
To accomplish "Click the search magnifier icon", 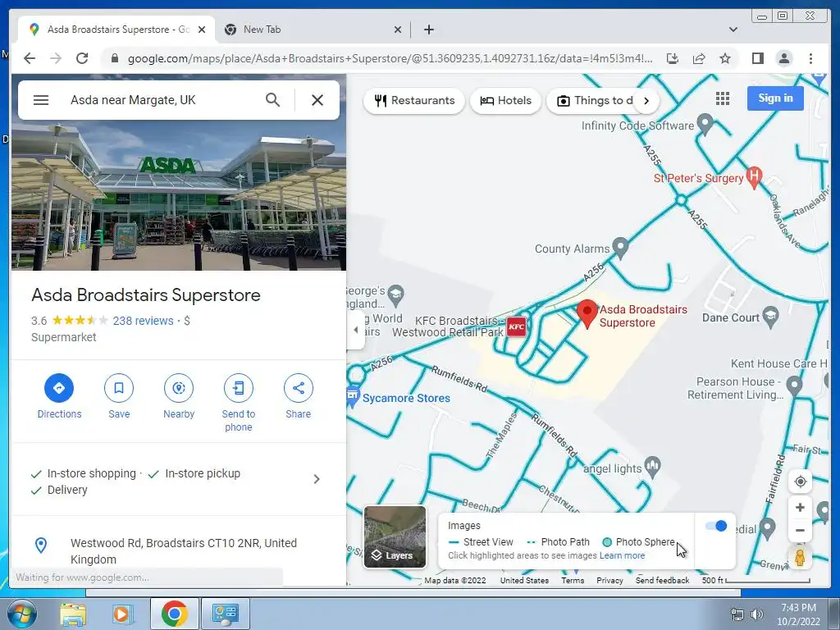I will [272, 99].
